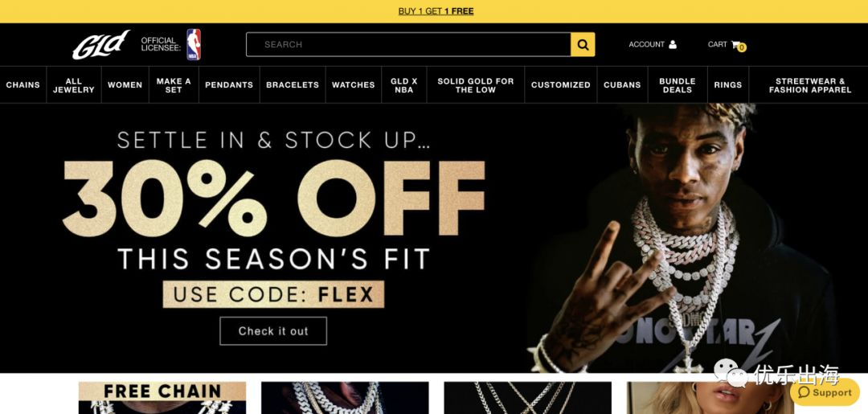This screenshot has width=868, height=414.
Task: Click into the Search input field
Action: tap(408, 44)
